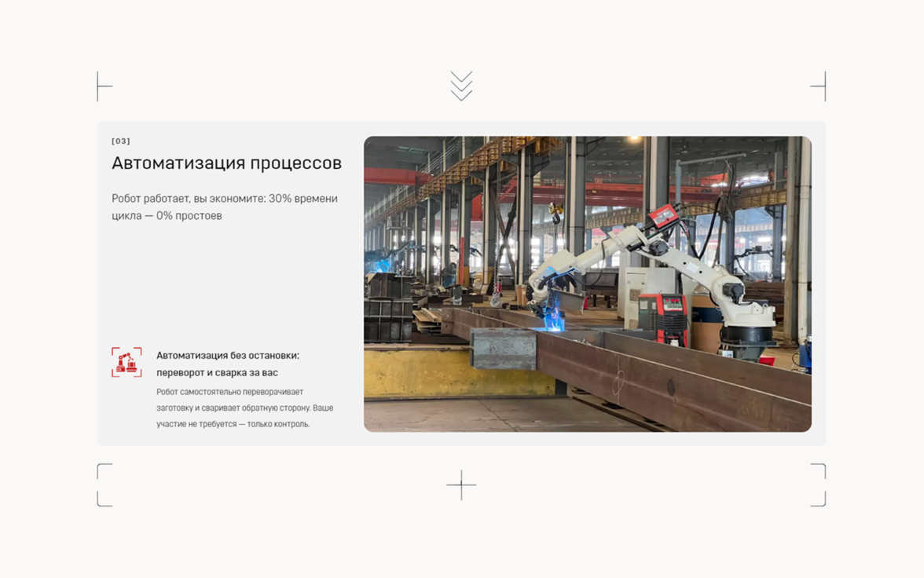The height and width of the screenshot is (578, 924).
Task: Click the red robot arm icon
Action: [x=126, y=362]
